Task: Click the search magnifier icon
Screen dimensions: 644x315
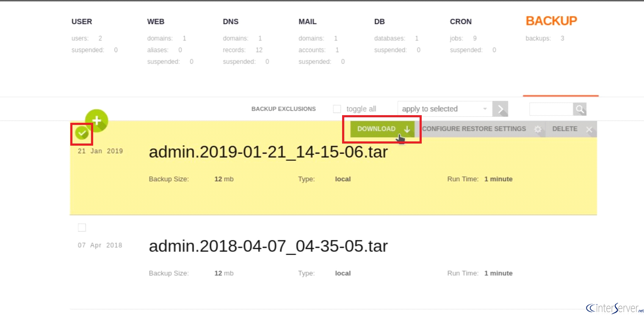Action: click(x=580, y=109)
